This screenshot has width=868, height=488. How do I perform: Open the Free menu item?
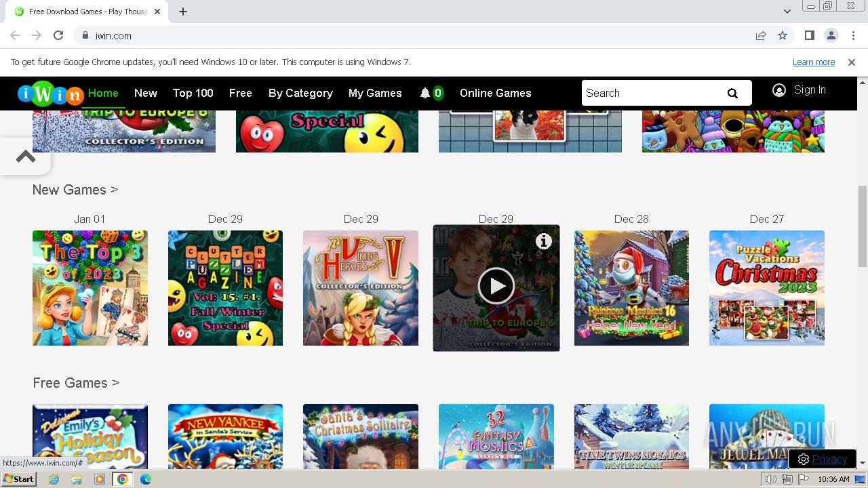coord(240,93)
